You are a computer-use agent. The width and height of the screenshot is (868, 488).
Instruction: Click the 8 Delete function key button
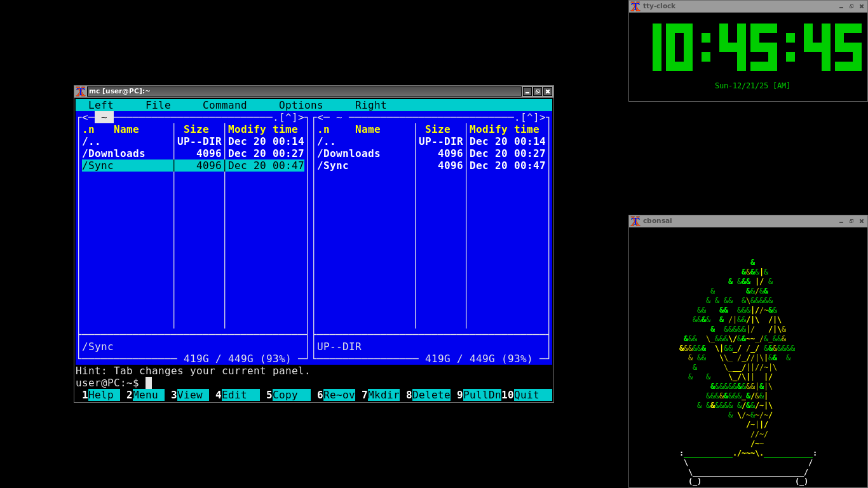pos(428,395)
